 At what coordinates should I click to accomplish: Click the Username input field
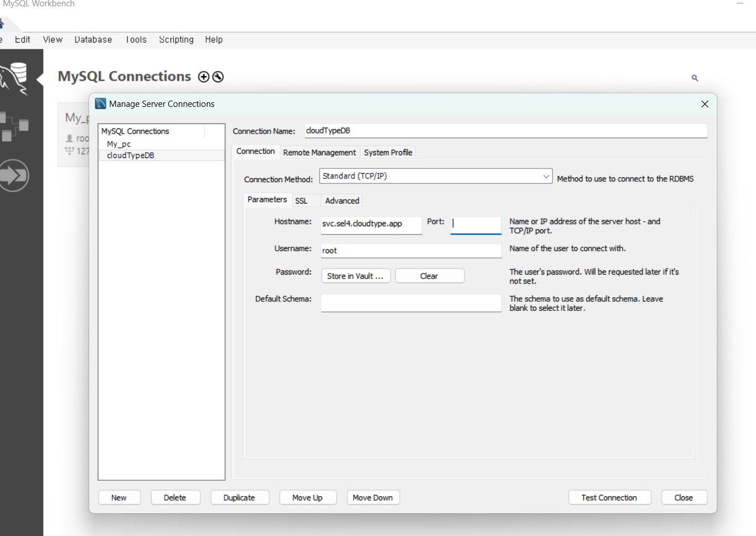coord(411,251)
